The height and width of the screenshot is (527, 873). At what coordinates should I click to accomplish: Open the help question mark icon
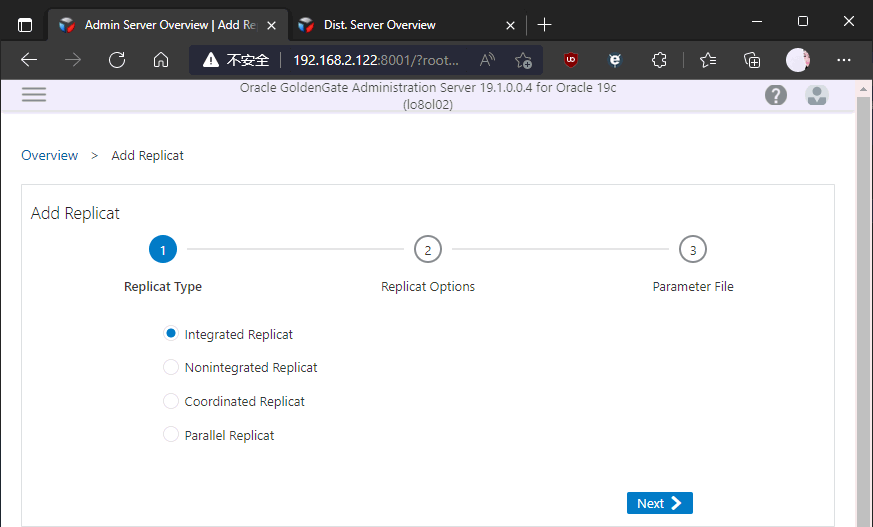pyautogui.click(x=776, y=95)
